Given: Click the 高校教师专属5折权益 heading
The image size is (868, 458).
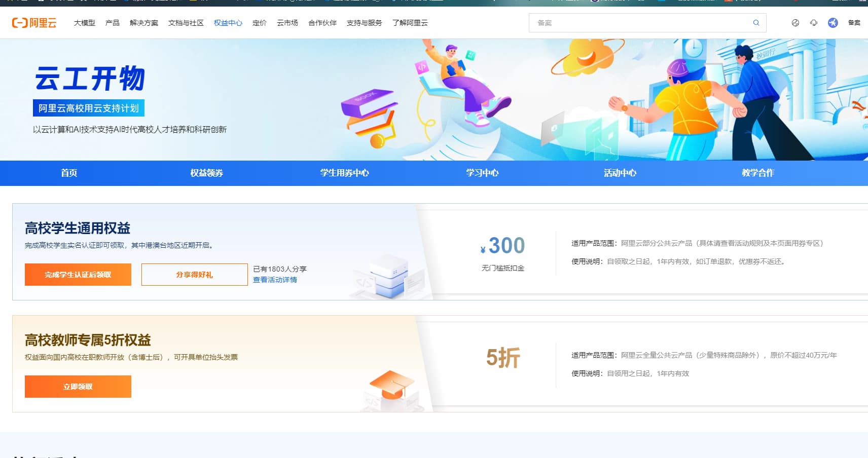Looking at the screenshot, I should click(x=88, y=340).
